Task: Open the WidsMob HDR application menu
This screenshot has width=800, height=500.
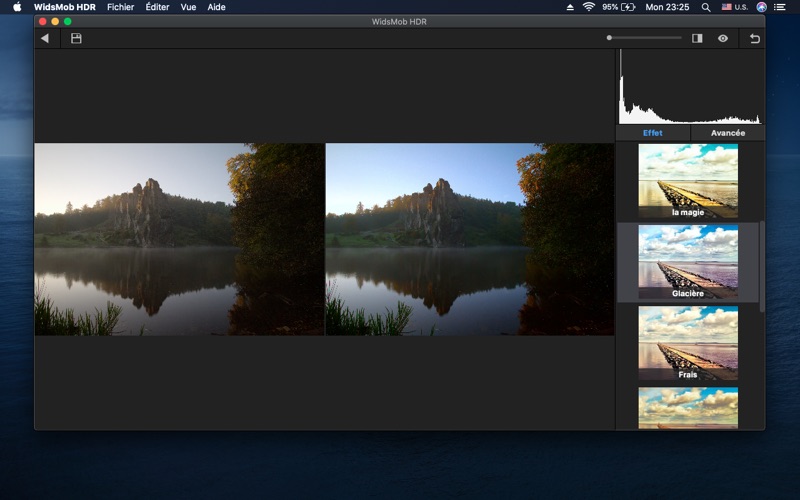Action: pyautogui.click(x=65, y=7)
